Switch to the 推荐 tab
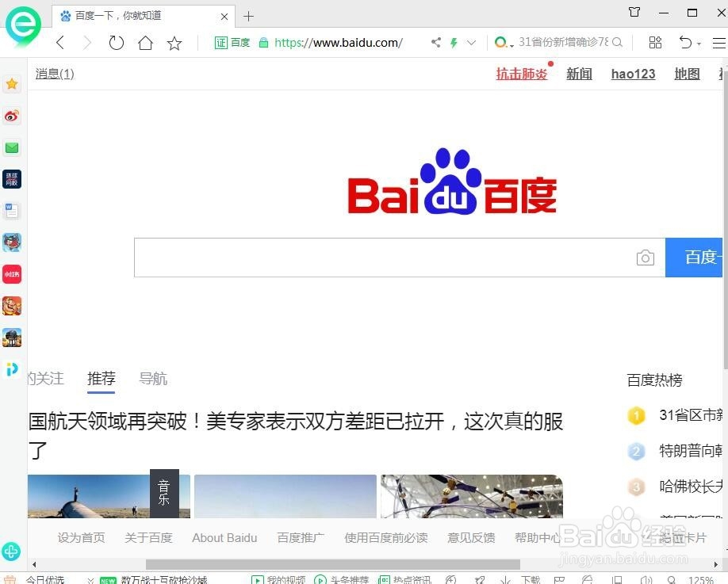728x584 pixels. point(102,379)
